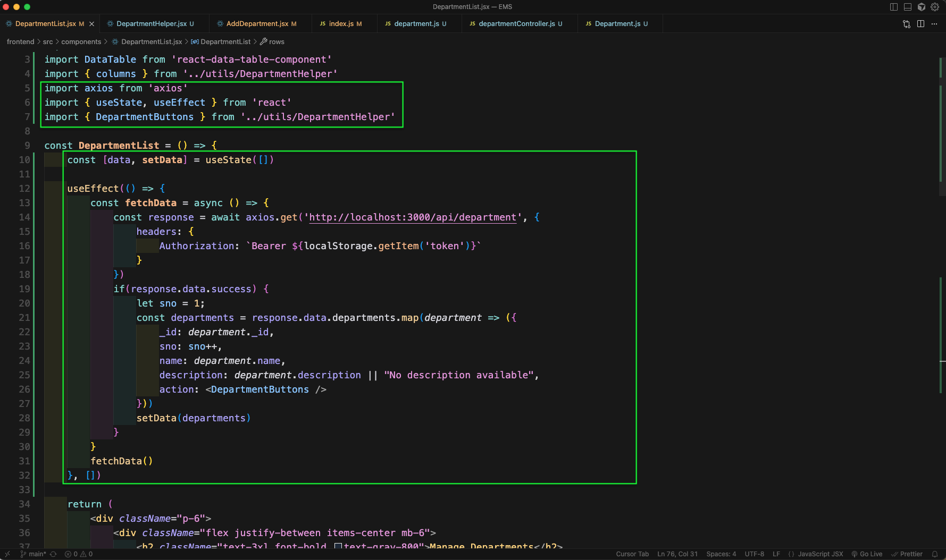The image size is (946, 560).
Task: Click the React icon on DepartmentList.jsx tab
Action: click(x=9, y=24)
